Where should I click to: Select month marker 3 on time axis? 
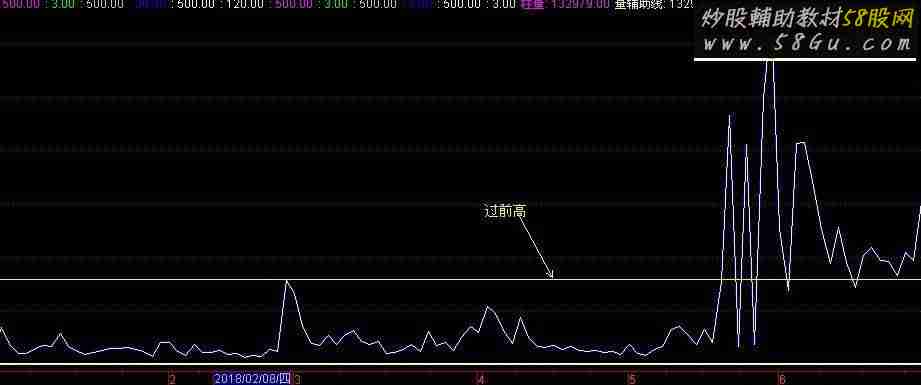(x=297, y=380)
